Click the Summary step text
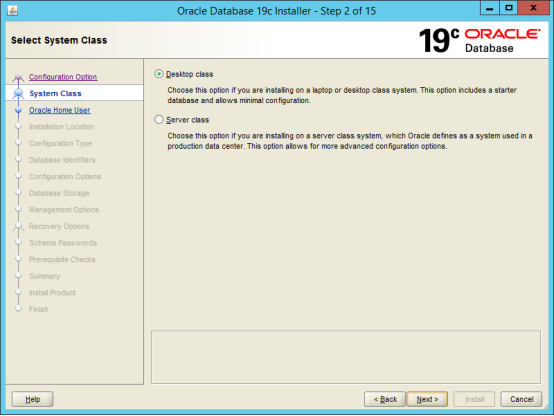The image size is (554, 416). coord(45,276)
